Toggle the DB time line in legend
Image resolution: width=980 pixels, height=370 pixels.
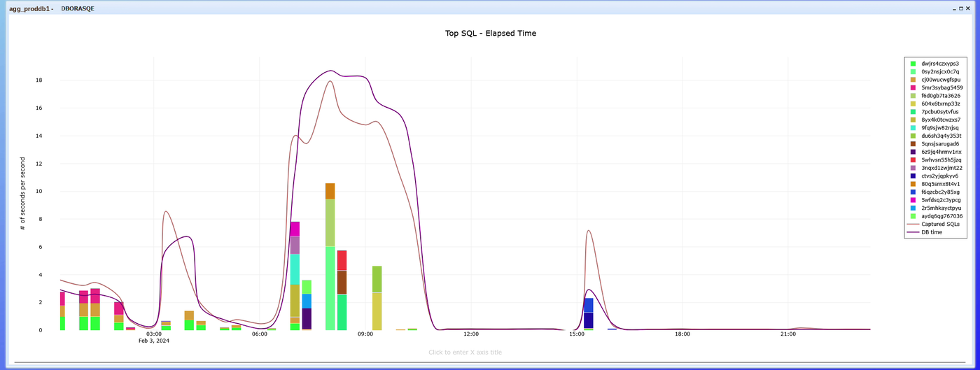coord(925,232)
